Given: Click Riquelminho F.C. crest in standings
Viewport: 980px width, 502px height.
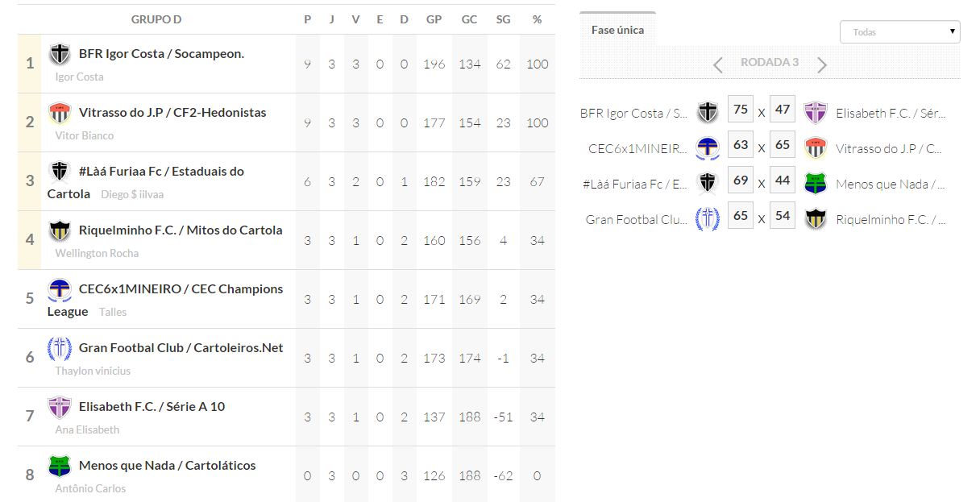Looking at the screenshot, I should (60, 230).
